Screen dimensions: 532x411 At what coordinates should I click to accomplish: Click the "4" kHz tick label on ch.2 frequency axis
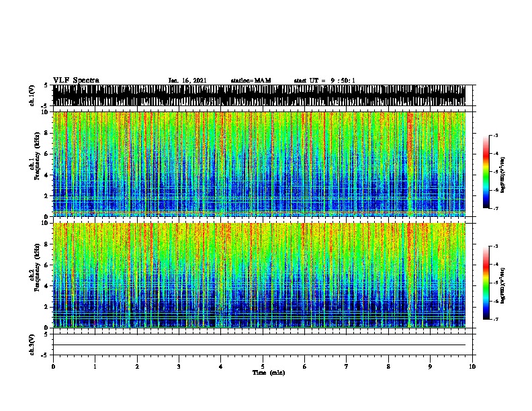click(48, 286)
